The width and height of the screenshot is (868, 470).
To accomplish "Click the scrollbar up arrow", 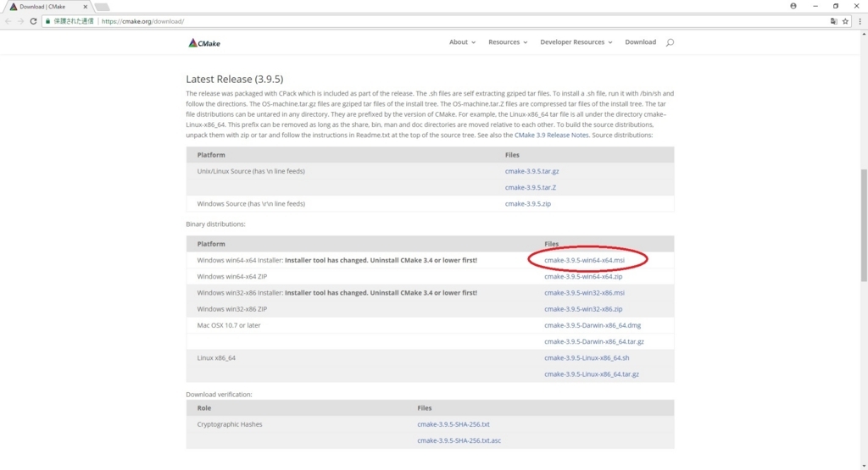I will [x=864, y=34].
